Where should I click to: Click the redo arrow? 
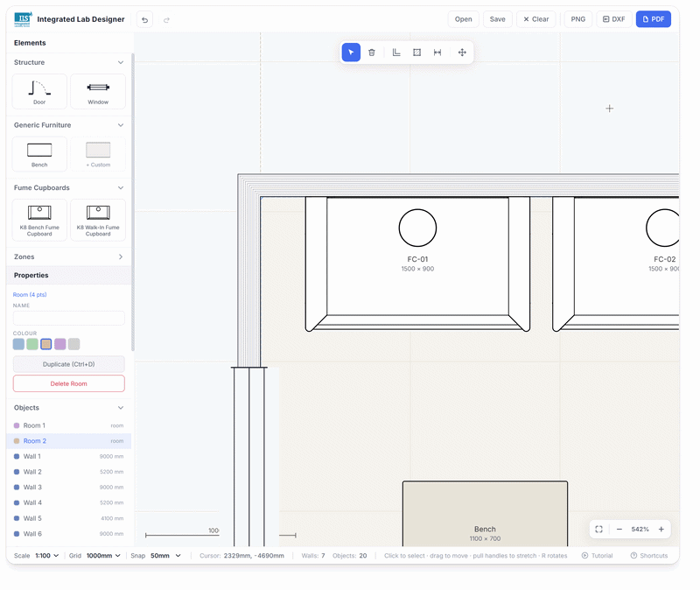[x=166, y=19]
